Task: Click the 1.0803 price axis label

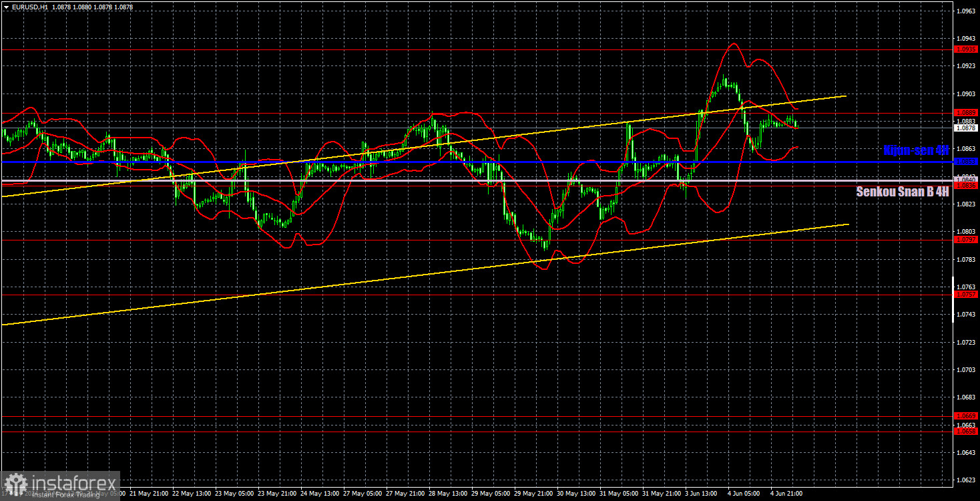Action: 966,231
